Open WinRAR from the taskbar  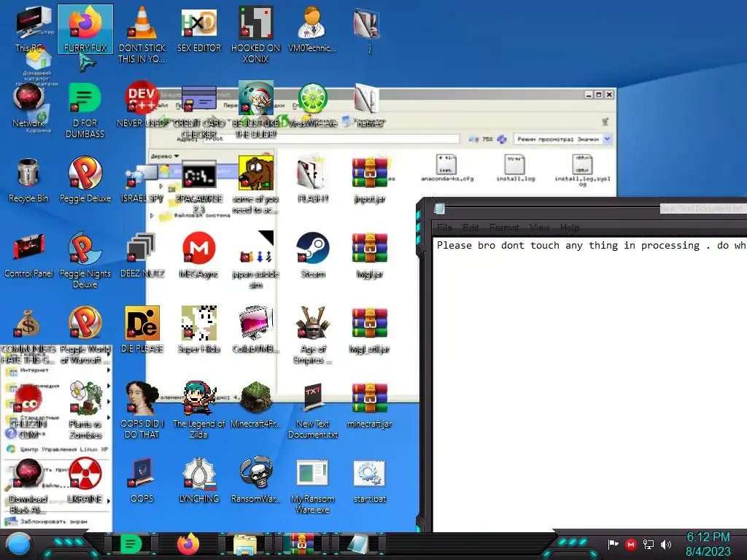pyautogui.click(x=302, y=544)
